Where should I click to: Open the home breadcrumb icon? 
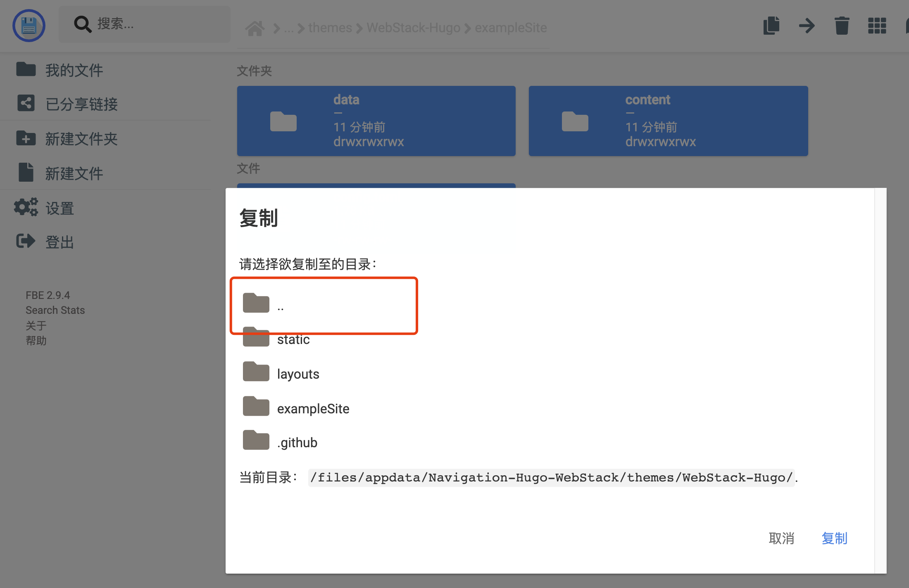tap(255, 27)
